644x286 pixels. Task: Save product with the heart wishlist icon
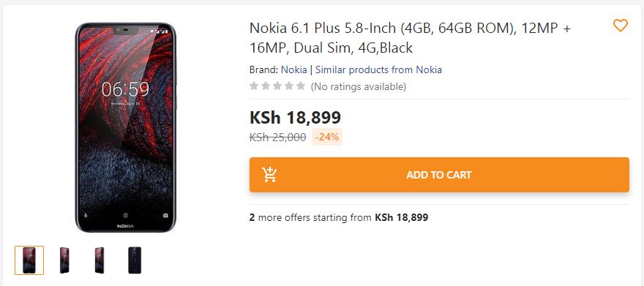[620, 26]
